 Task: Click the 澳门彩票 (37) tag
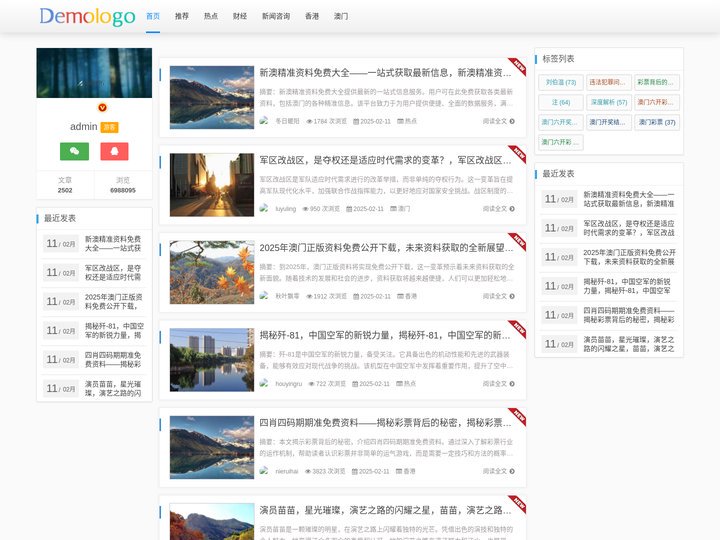pyautogui.click(x=657, y=123)
